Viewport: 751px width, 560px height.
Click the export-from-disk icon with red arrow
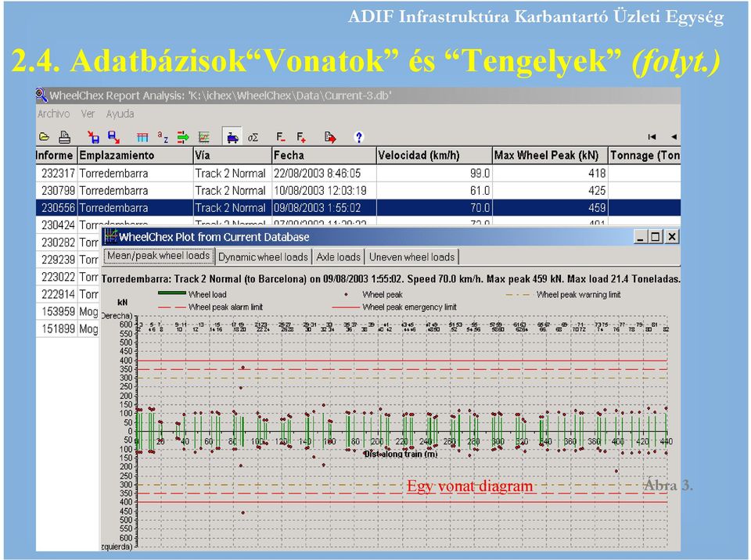pyautogui.click(x=114, y=138)
